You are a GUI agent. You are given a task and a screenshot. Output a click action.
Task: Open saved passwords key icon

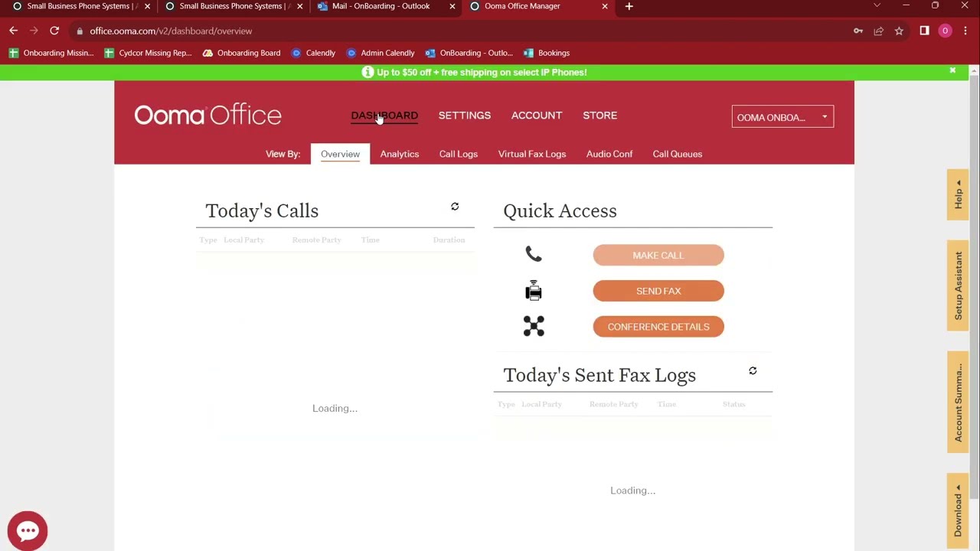pos(858,31)
